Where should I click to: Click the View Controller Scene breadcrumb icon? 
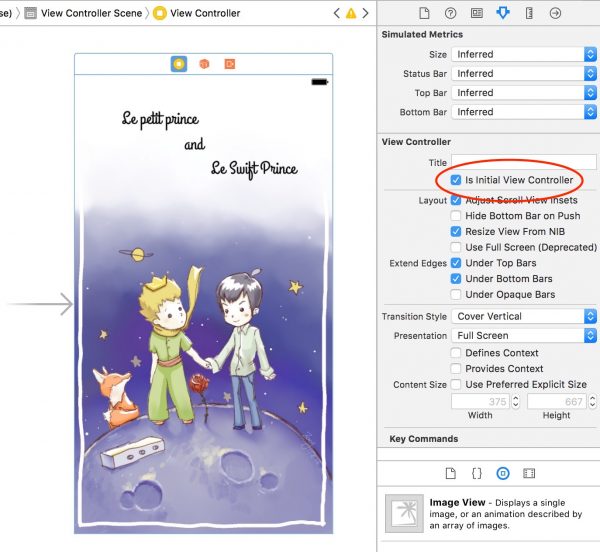(31, 13)
